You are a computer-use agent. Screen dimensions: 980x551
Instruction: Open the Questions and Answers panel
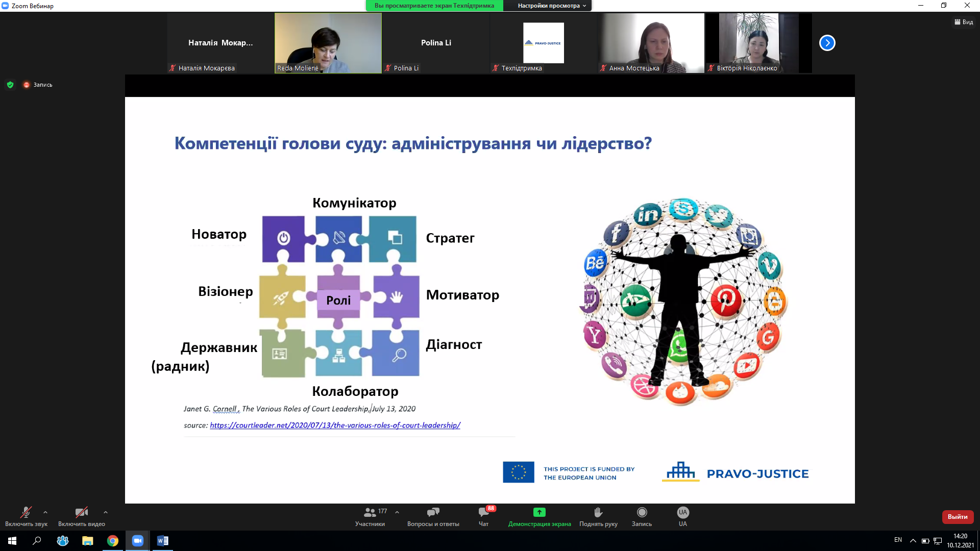coord(433,512)
